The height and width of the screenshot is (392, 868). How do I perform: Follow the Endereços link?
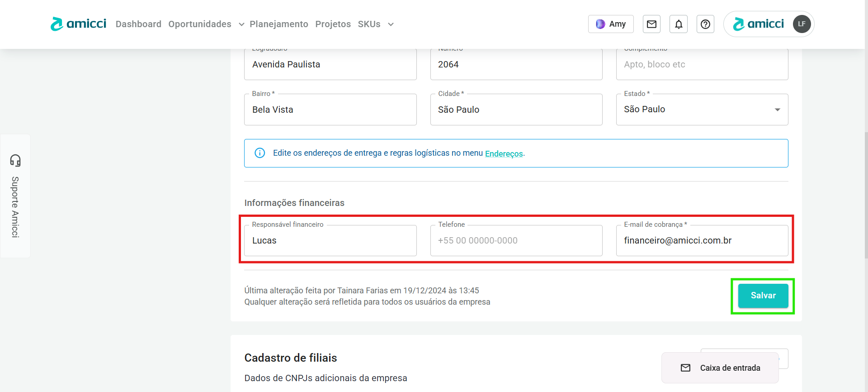[x=504, y=153]
